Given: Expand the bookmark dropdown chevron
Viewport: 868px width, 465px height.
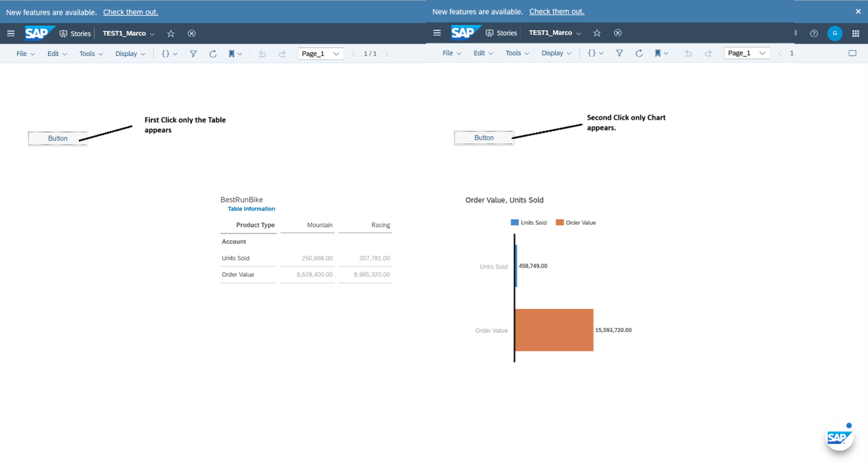Looking at the screenshot, I should point(239,53).
